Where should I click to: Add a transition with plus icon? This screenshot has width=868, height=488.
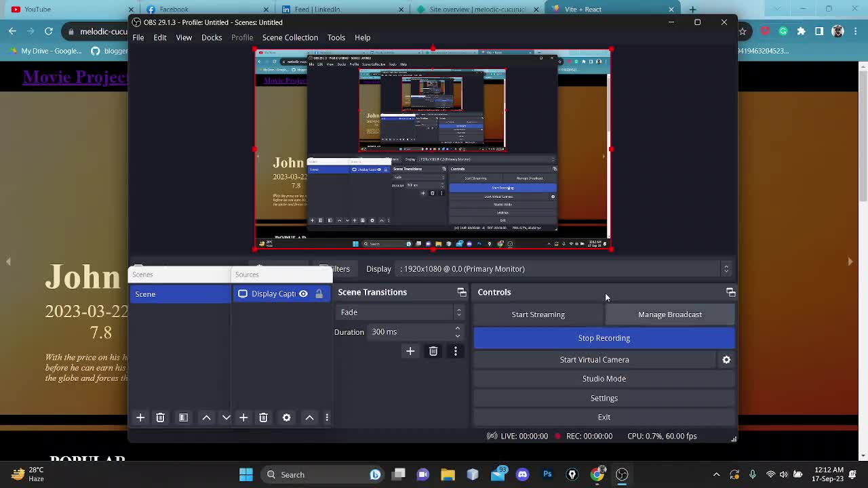[410, 351]
